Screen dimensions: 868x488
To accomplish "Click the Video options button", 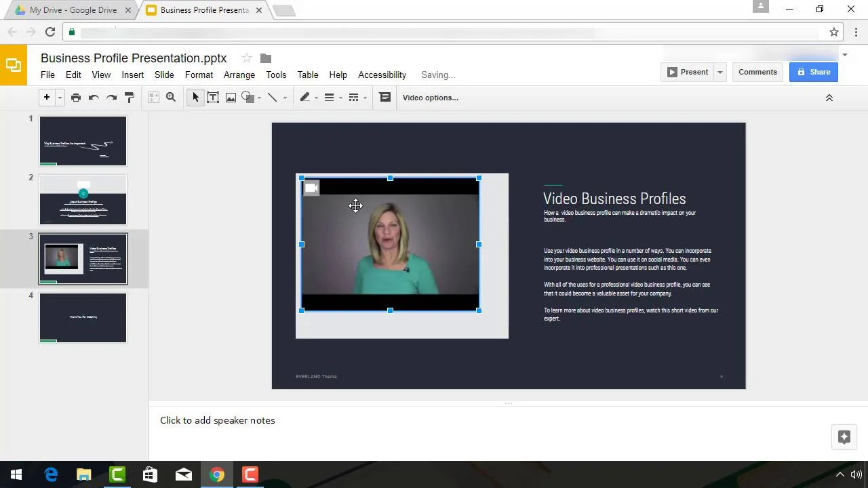I will [x=431, y=98].
